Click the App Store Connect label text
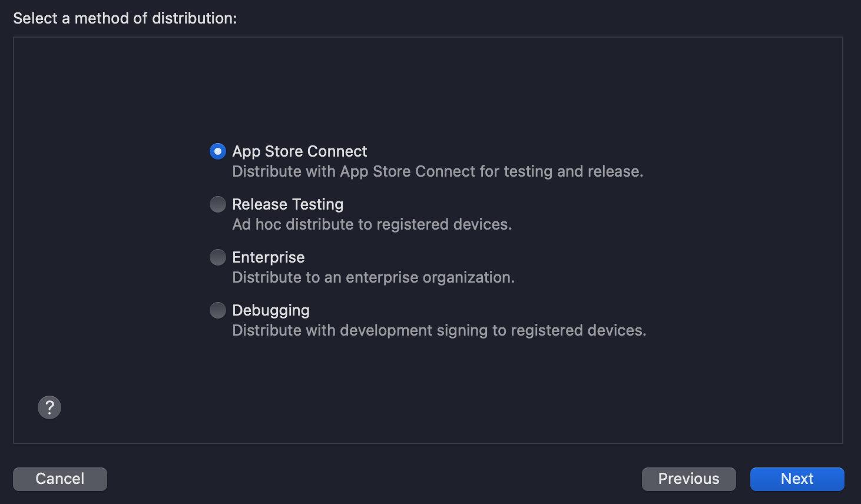Viewport: 861px width, 504px height. (x=300, y=151)
